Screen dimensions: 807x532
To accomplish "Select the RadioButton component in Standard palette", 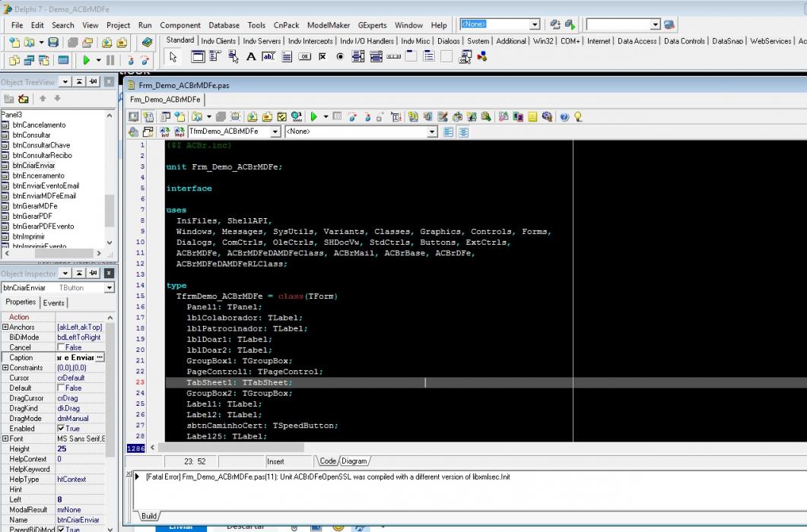I will pos(340,56).
